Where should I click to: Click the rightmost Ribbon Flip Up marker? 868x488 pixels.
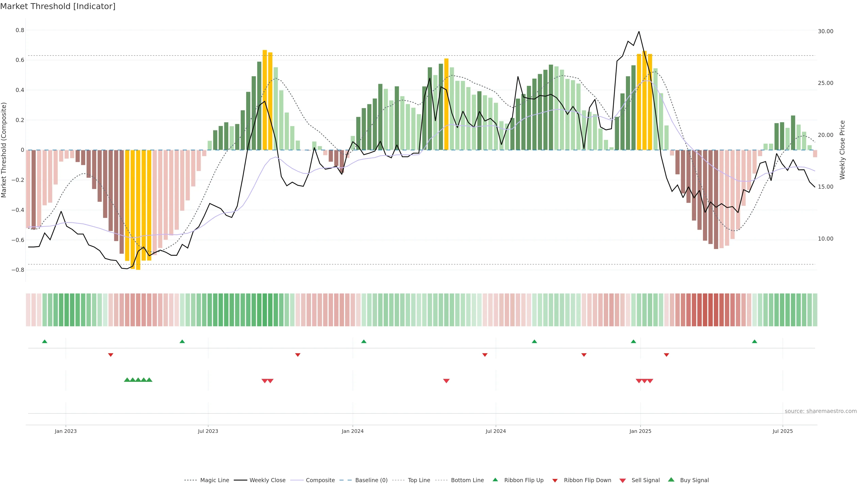point(755,342)
